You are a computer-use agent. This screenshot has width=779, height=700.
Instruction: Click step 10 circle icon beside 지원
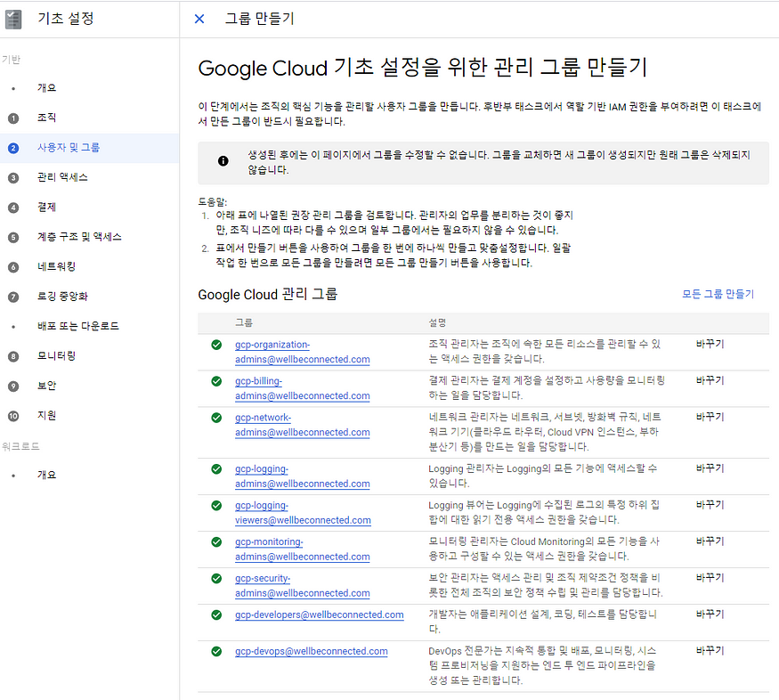pos(13,416)
